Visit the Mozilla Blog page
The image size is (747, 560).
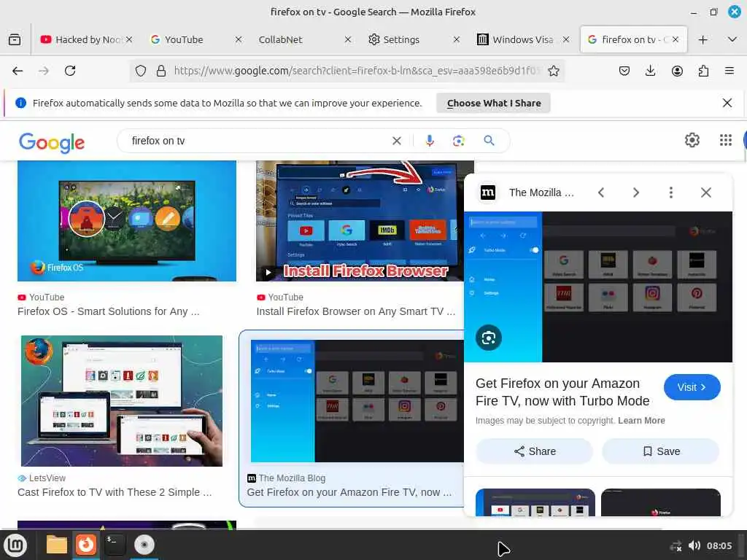click(x=692, y=387)
